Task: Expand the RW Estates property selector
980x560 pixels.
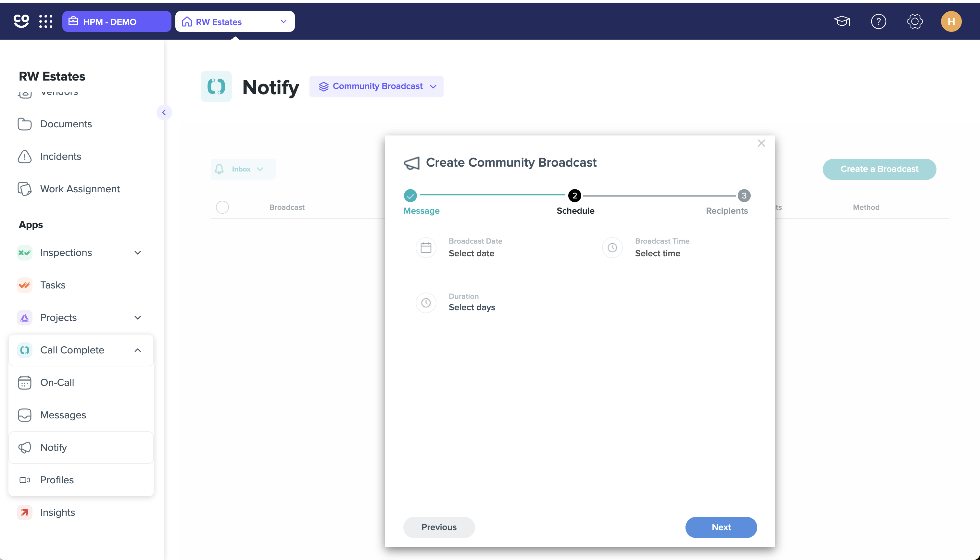Action: (x=235, y=21)
